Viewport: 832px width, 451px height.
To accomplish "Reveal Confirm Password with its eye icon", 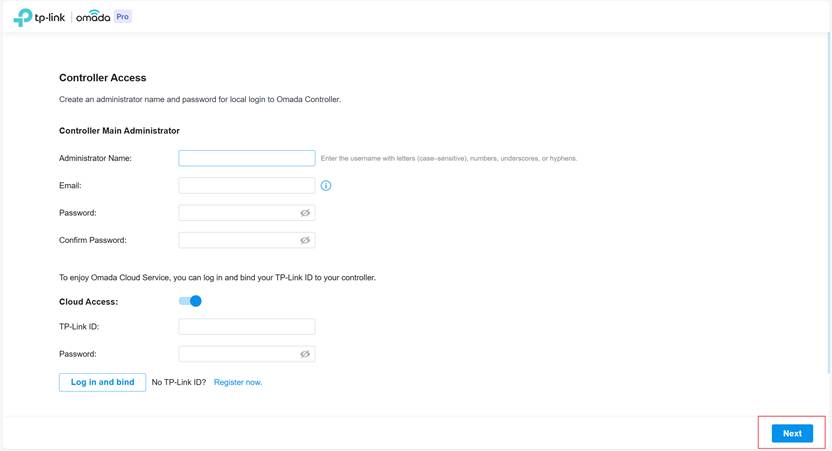I will [305, 240].
